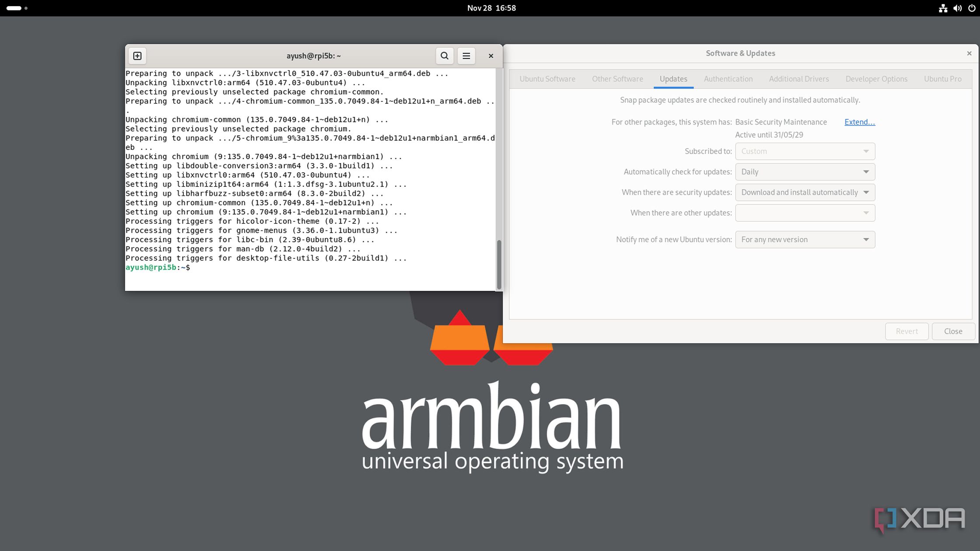The height and width of the screenshot is (551, 980).
Task: Click the terminal search icon
Action: [444, 56]
